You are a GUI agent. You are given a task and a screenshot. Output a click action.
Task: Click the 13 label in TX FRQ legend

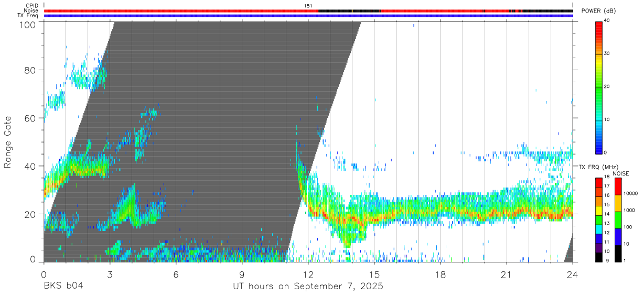pyautogui.click(x=606, y=224)
